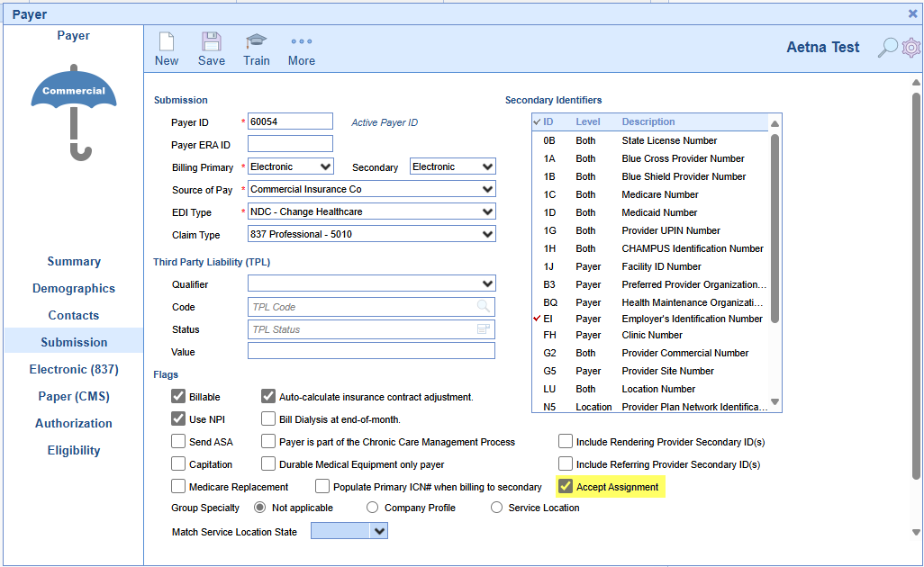Click the TPL Status lookup icon

pos(485,329)
